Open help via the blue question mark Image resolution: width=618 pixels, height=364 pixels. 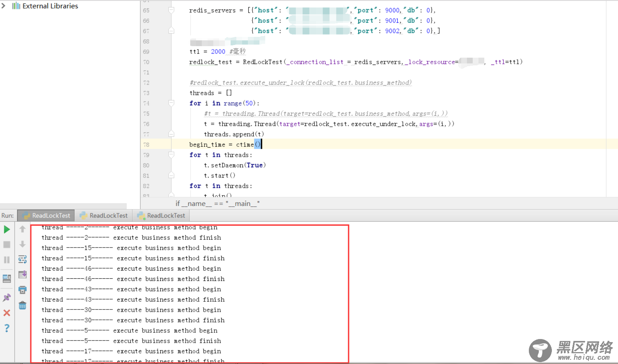[7, 328]
